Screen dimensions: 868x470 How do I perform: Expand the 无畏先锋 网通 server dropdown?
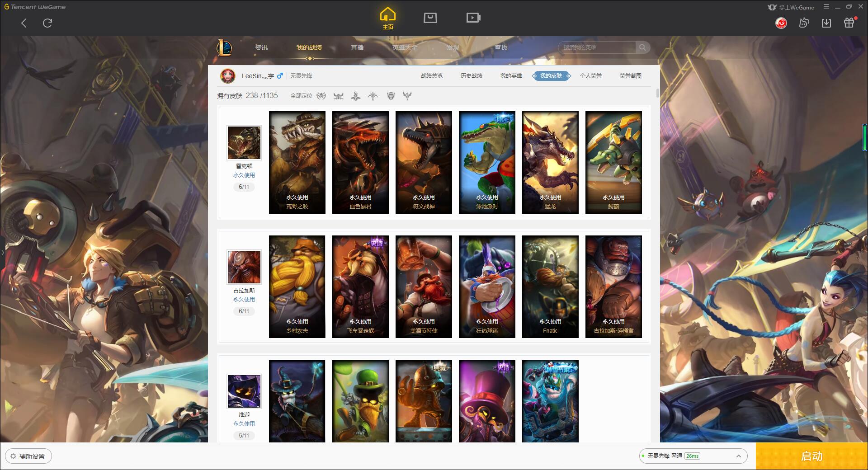click(693, 456)
